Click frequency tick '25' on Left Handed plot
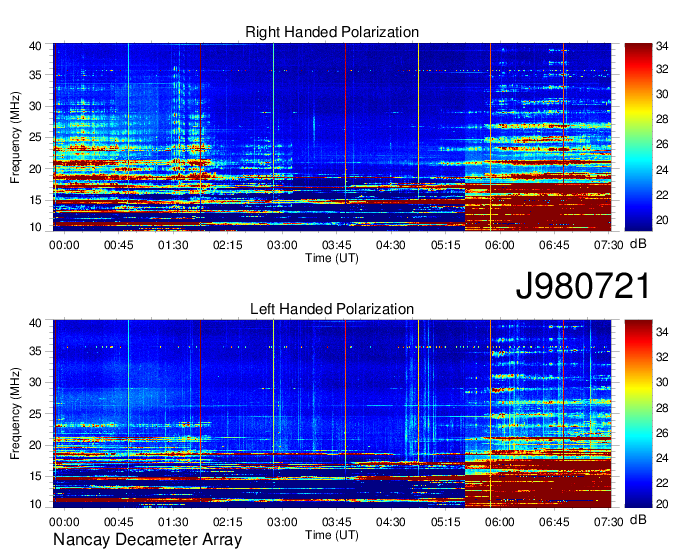Viewport: 680px width, 552px height. 35,414
